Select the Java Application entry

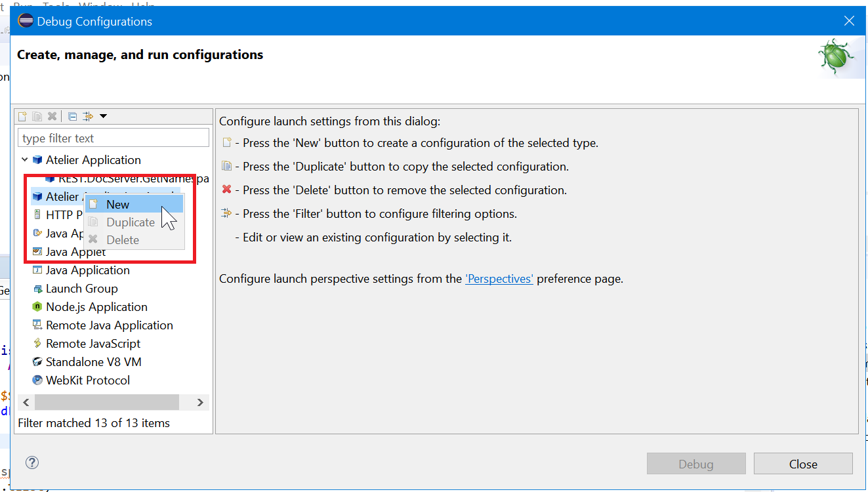tap(87, 270)
